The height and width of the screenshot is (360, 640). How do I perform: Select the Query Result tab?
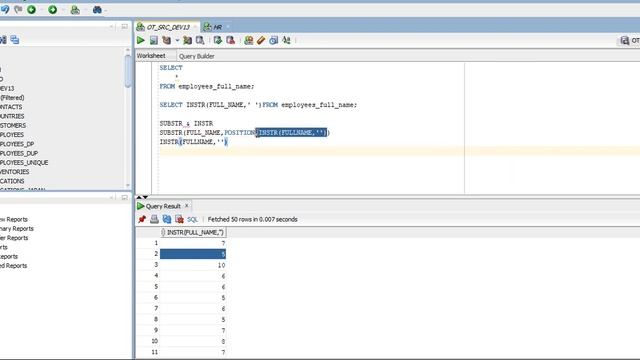(163, 206)
